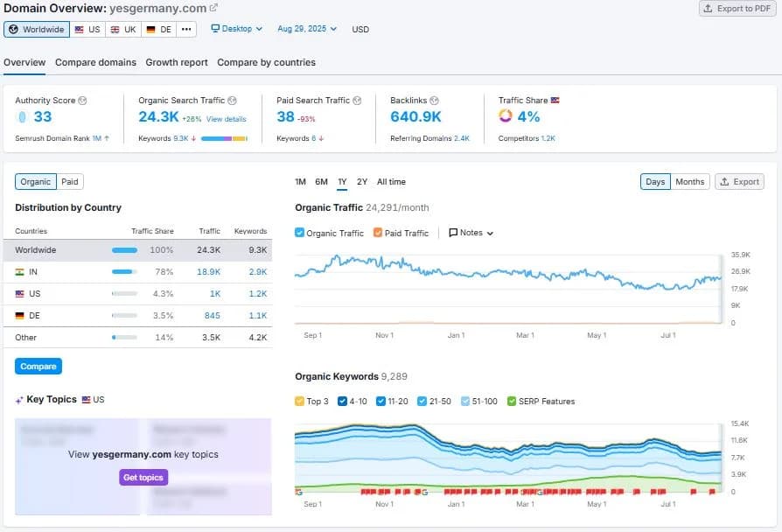Image resolution: width=782 pixels, height=532 pixels.
Task: Click the Traffic Share donut chart icon
Action: pos(505,115)
